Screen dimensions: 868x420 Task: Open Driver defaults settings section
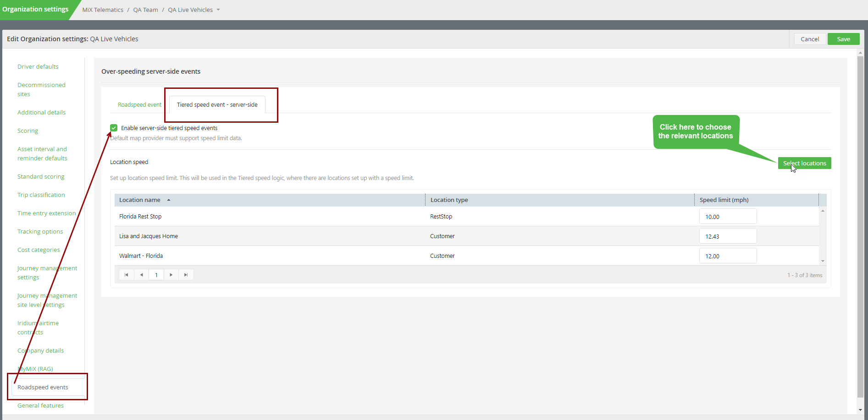pos(38,66)
